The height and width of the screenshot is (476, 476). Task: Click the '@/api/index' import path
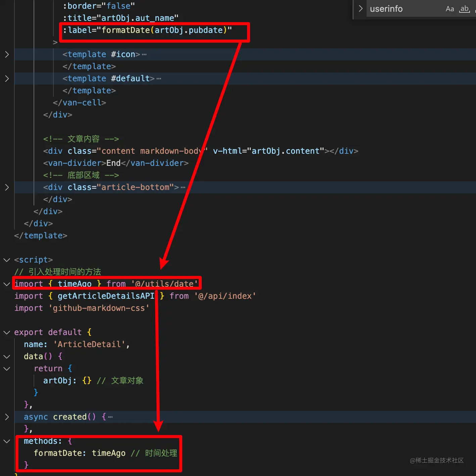(x=225, y=296)
